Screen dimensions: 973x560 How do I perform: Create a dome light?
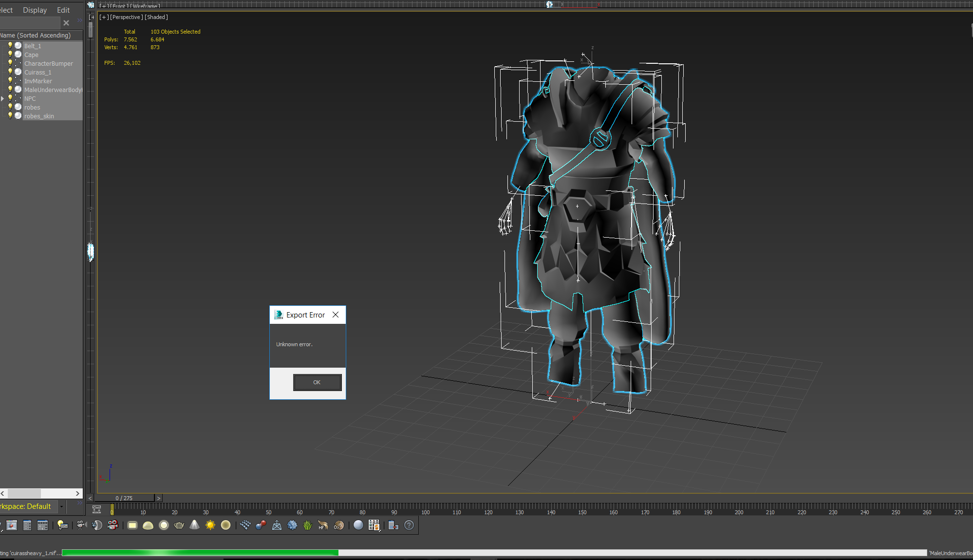148,525
